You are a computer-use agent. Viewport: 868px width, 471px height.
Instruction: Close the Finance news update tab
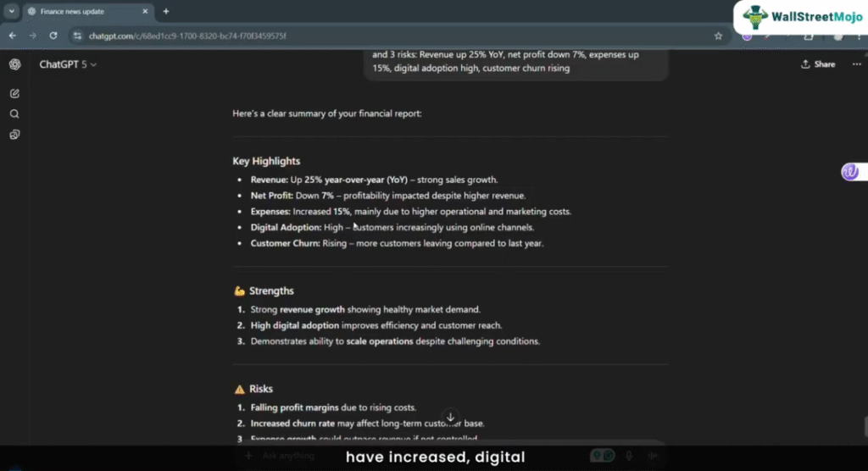click(x=145, y=11)
